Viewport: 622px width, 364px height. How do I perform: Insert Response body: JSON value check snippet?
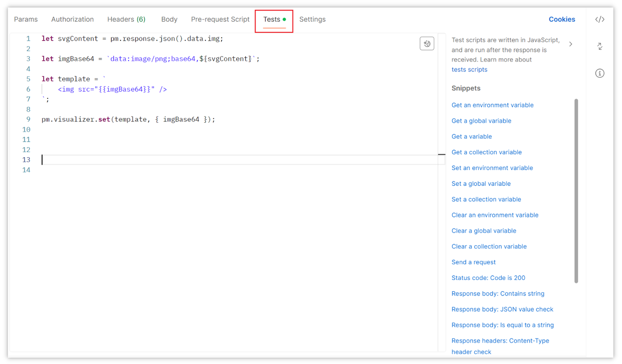pyautogui.click(x=502, y=309)
